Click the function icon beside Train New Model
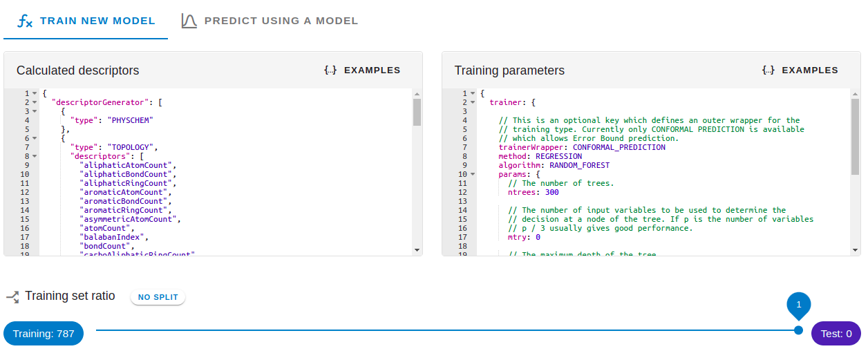Screen dimensions: 868x351 (x=25, y=21)
